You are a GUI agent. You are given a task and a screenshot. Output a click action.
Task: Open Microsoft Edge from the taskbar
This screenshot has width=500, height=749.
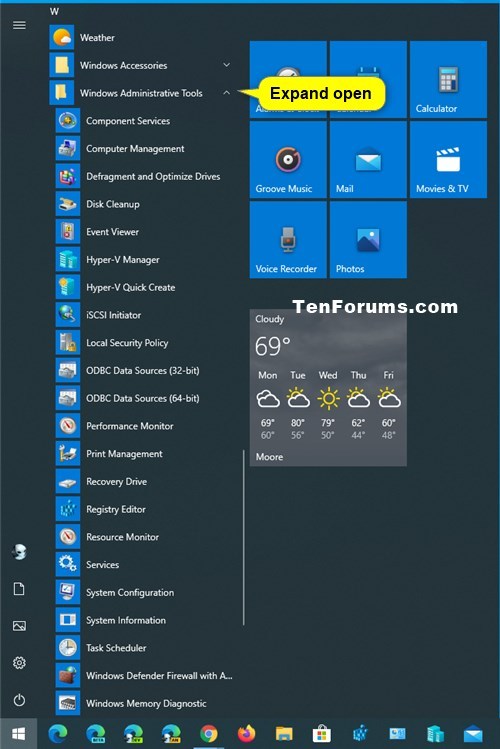tap(58, 733)
